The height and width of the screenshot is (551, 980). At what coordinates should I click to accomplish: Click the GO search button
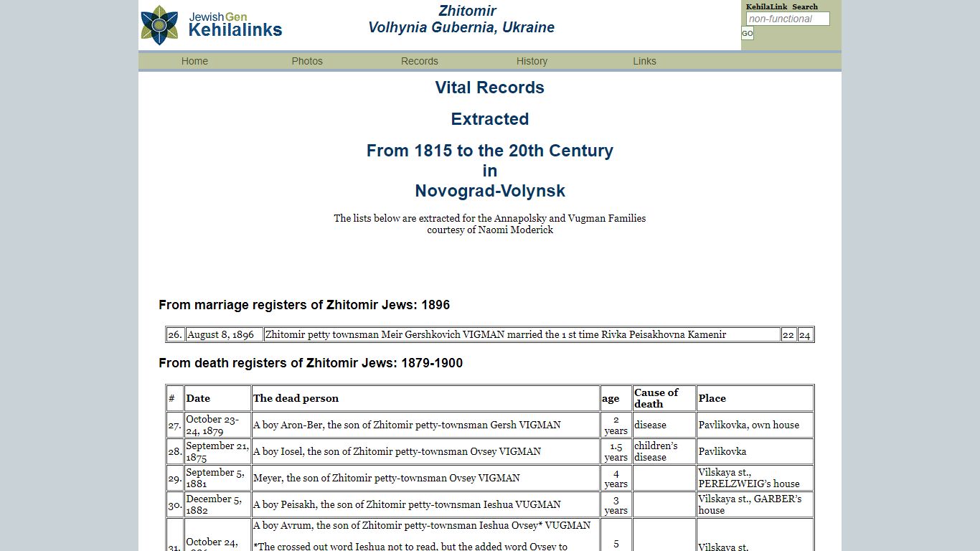(x=748, y=33)
